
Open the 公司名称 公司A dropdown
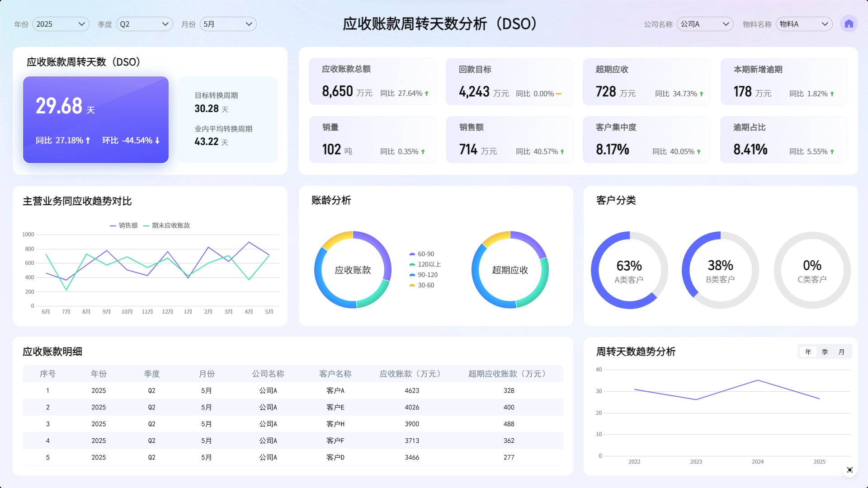705,24
